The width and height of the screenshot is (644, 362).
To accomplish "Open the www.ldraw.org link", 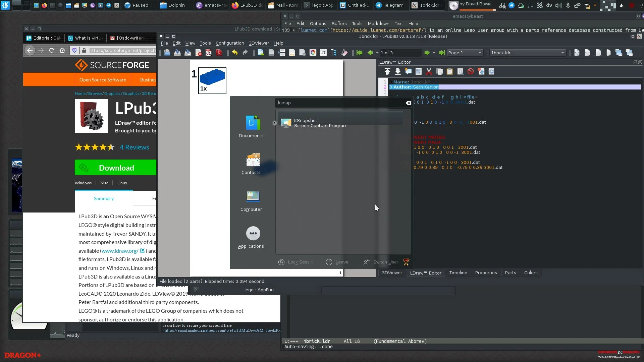I will pyautogui.click(x=119, y=251).
